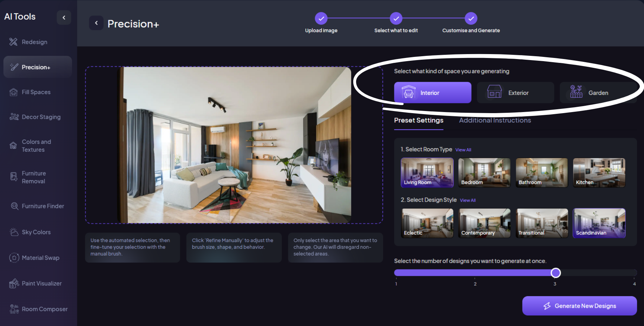Open Colors and Textures tool

tap(36, 146)
